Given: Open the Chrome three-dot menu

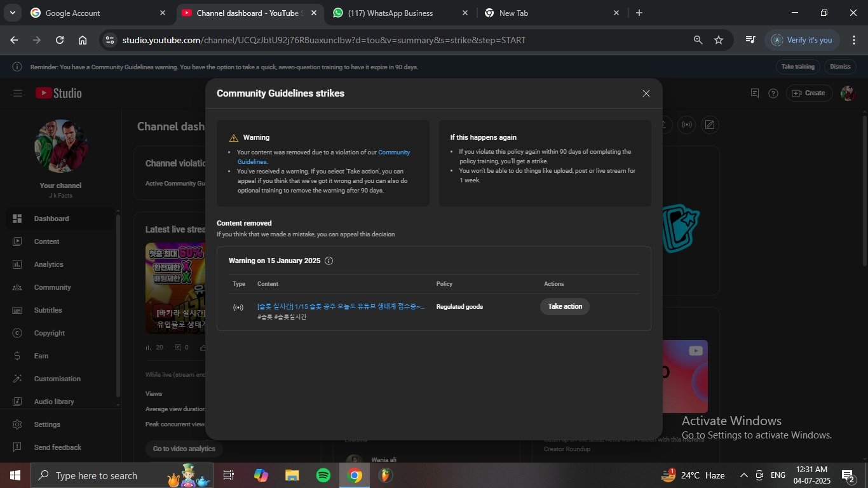Looking at the screenshot, I should tap(853, 40).
